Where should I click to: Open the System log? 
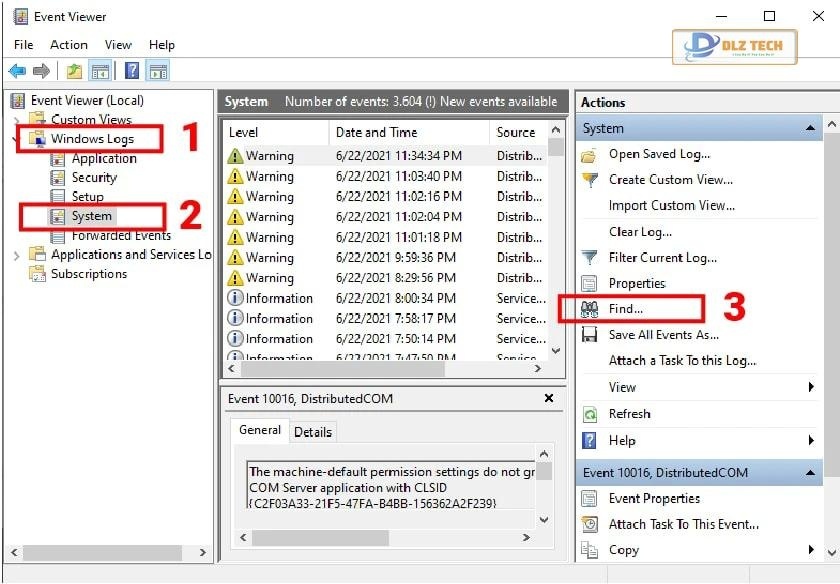pyautogui.click(x=92, y=216)
